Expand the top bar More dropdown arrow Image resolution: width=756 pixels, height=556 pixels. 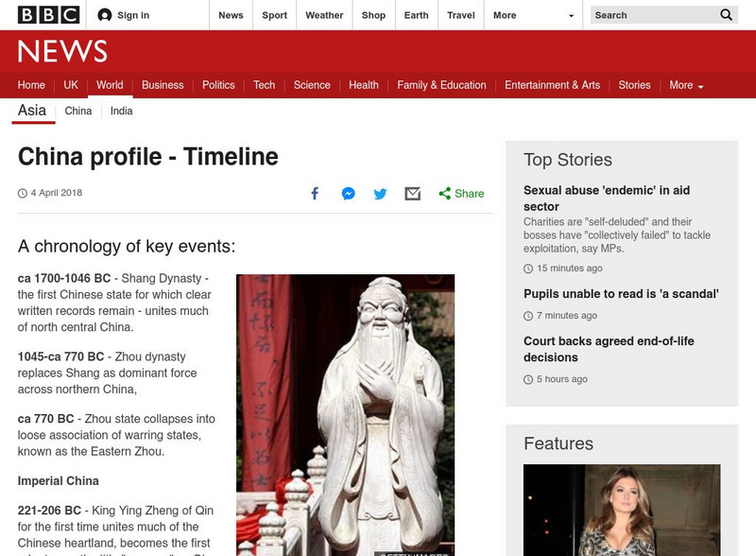click(572, 15)
